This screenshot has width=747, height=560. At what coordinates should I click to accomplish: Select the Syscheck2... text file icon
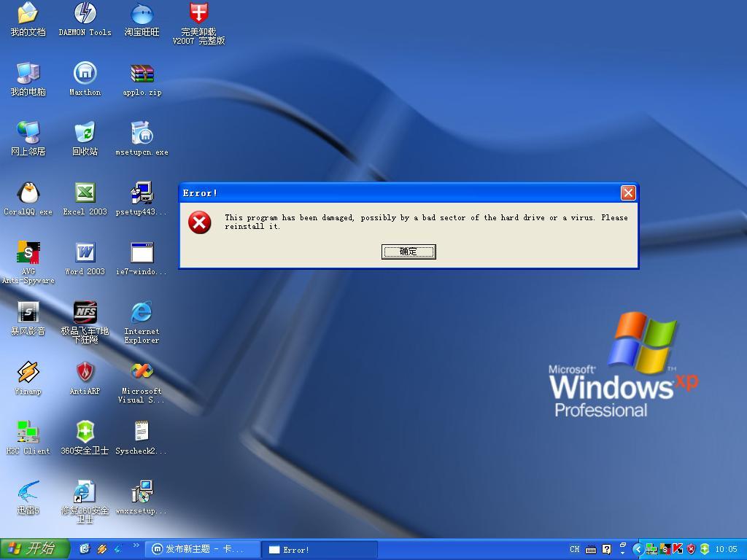pos(142,438)
